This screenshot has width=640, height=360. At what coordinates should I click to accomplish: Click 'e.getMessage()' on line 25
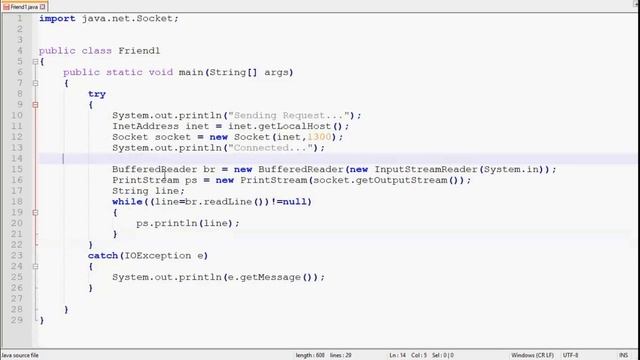click(270, 277)
